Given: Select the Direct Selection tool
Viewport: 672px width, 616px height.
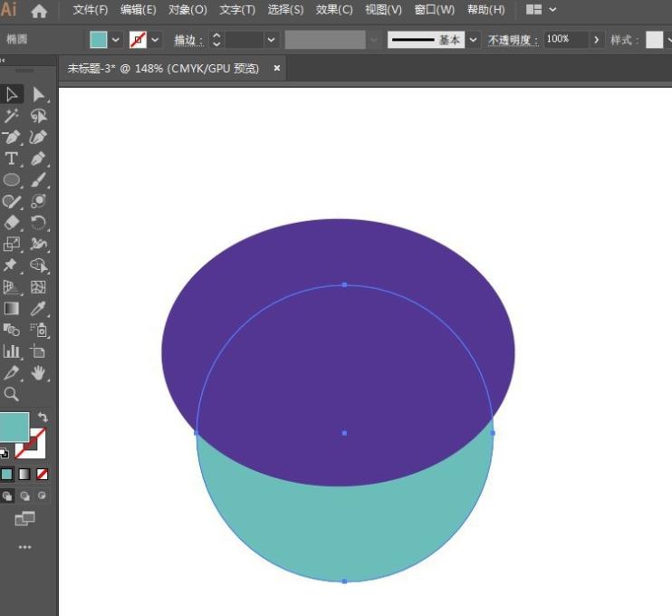Looking at the screenshot, I should coord(39,94).
